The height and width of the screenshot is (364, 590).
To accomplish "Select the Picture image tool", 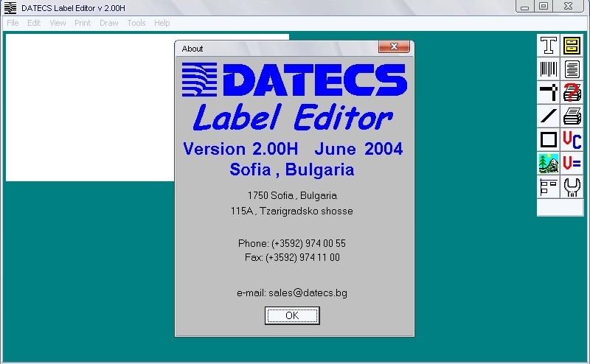I will (x=548, y=163).
